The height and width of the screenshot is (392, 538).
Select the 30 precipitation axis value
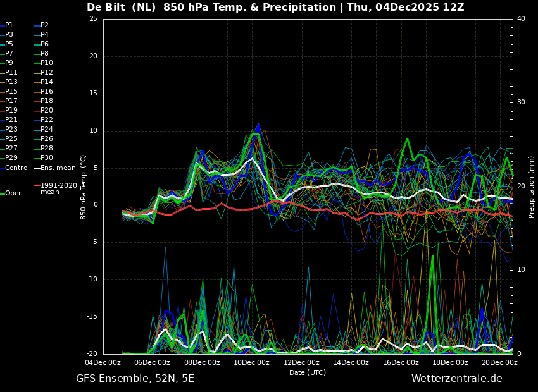[521, 102]
